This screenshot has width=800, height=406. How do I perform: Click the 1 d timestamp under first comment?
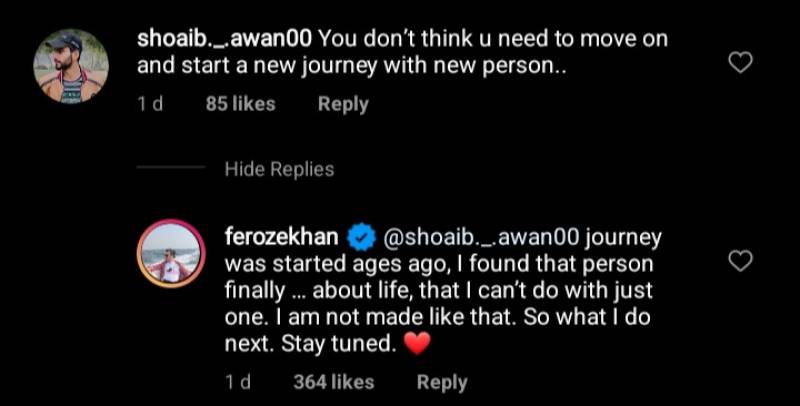pyautogui.click(x=149, y=104)
